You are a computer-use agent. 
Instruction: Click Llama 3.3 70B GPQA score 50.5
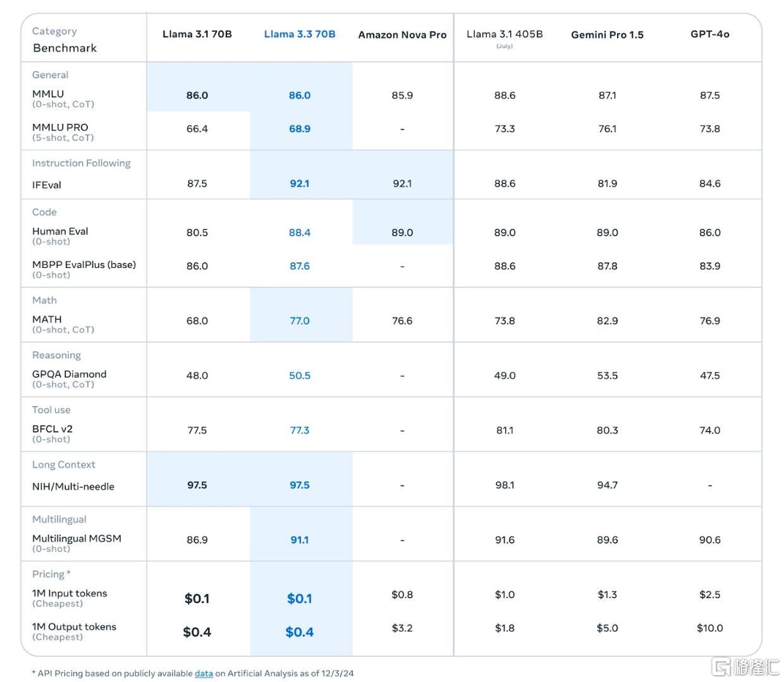coord(300,375)
